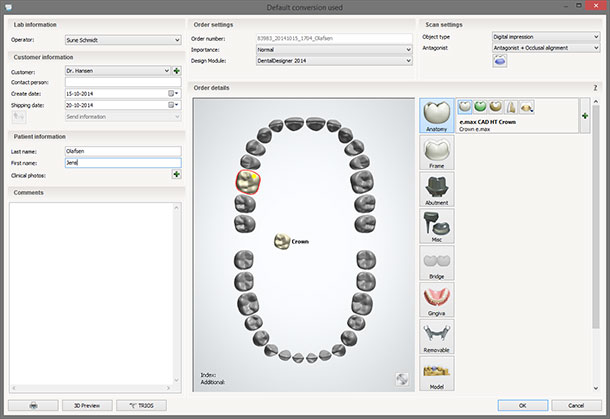The image size is (610, 419).
Task: Click the 3D Preview button
Action: click(87, 405)
